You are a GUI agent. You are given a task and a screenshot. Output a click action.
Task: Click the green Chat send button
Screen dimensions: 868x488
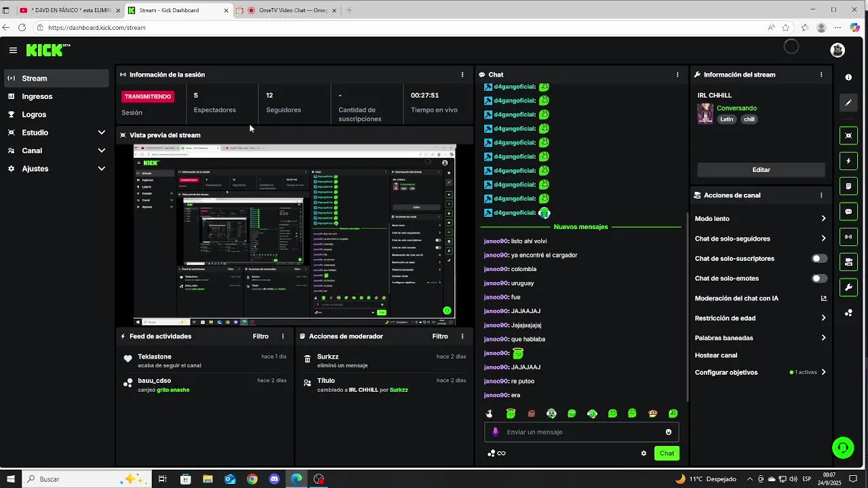point(667,453)
